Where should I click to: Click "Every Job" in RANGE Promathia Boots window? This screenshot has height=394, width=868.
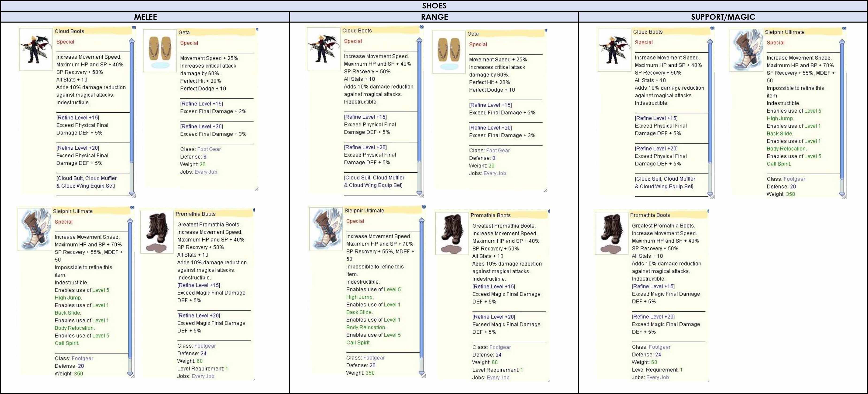point(498,378)
